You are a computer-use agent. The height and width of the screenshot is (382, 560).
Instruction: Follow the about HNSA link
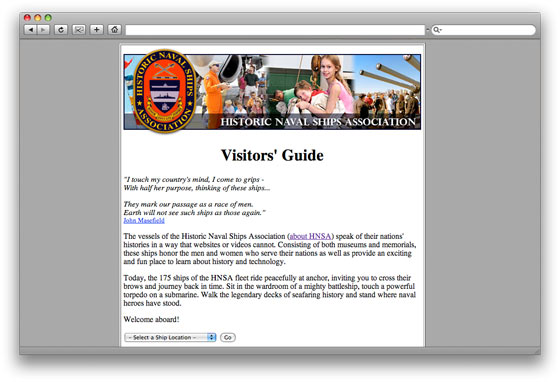coord(310,236)
